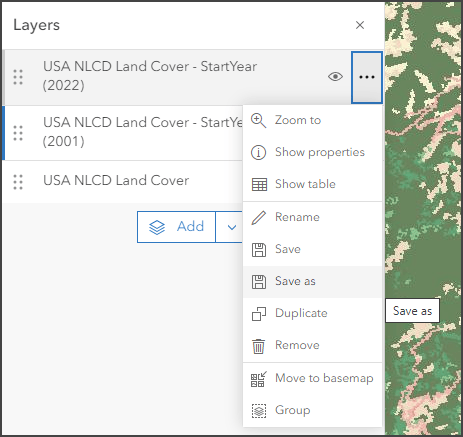Image resolution: width=463 pixels, height=437 pixels.
Task: Click the trash can Remove icon
Action: click(258, 346)
